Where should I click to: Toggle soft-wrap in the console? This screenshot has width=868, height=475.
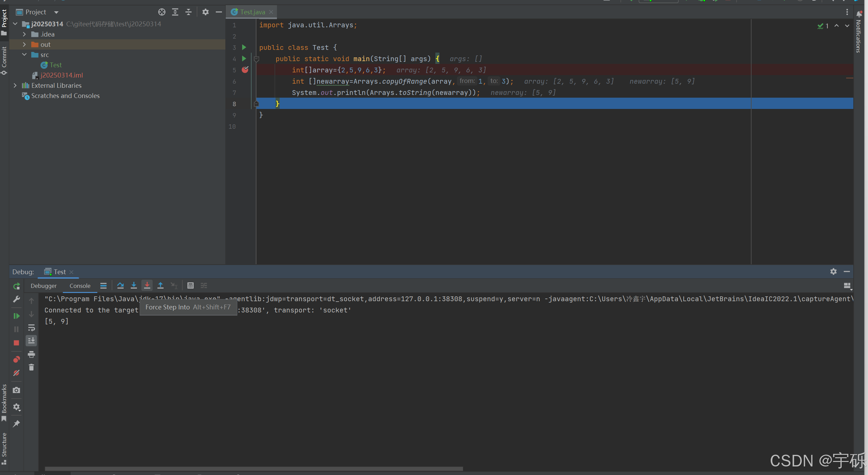click(31, 328)
